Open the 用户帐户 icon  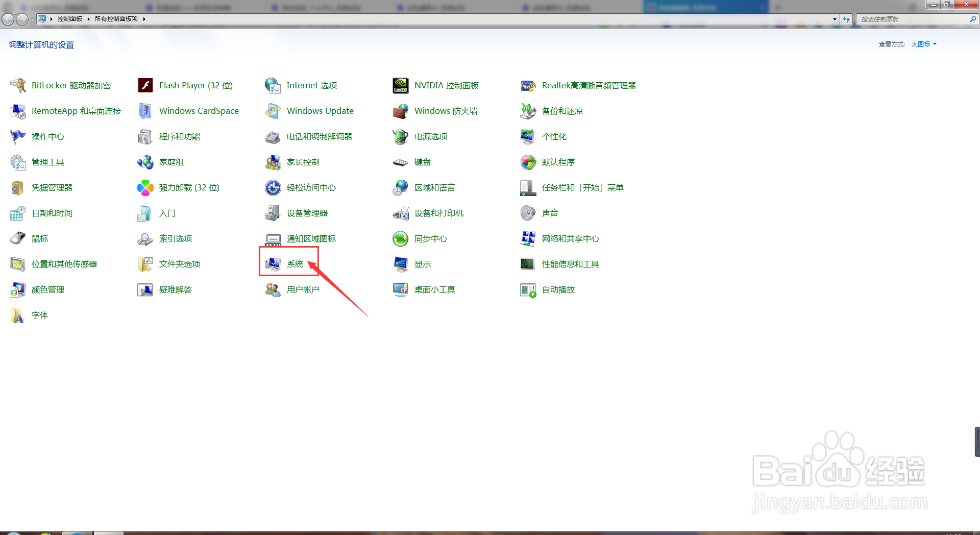pyautogui.click(x=273, y=289)
